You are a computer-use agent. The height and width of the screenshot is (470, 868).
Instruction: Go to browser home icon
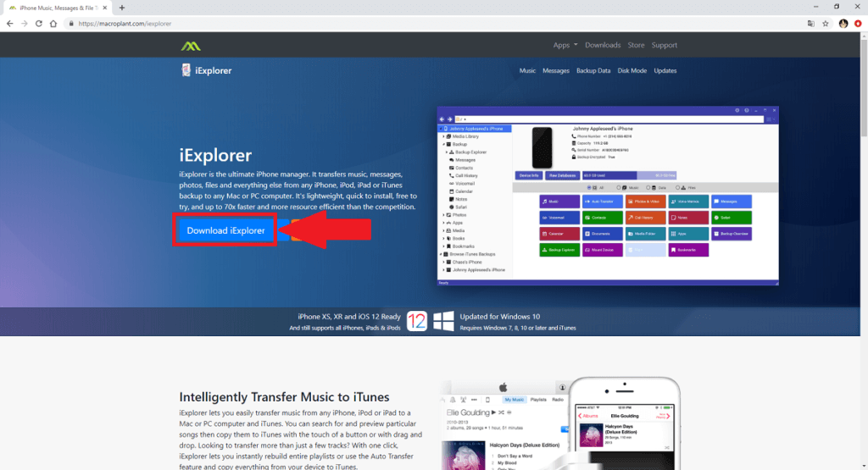[53, 24]
